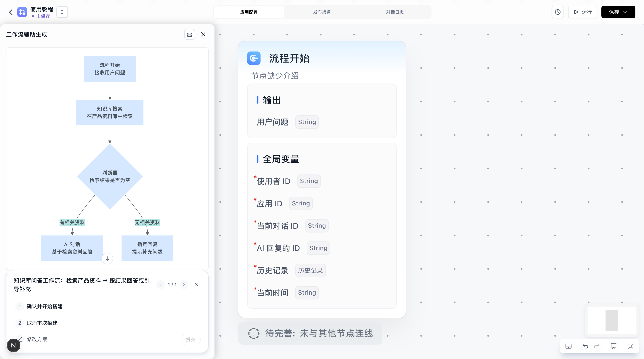This screenshot has width=644, height=359.
Task: Open the 对话日志 tab
Action: (395, 12)
